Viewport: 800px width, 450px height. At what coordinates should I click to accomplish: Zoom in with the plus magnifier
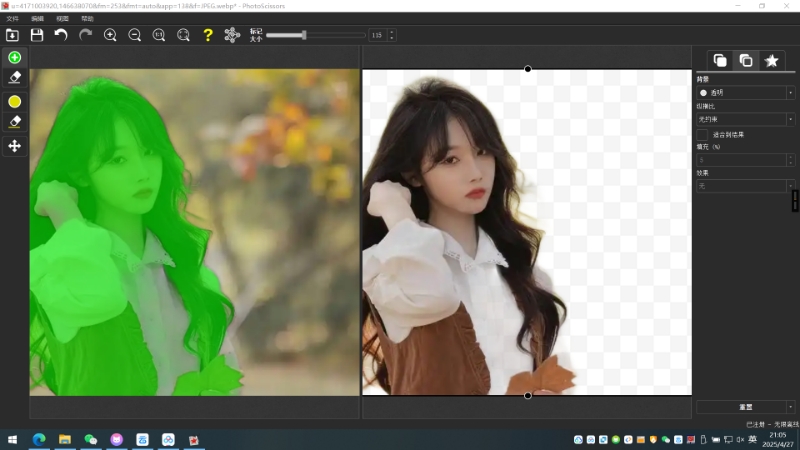point(110,35)
